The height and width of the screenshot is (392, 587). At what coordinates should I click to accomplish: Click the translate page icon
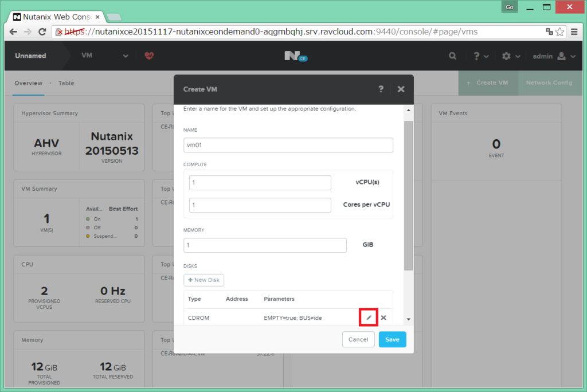click(549, 32)
